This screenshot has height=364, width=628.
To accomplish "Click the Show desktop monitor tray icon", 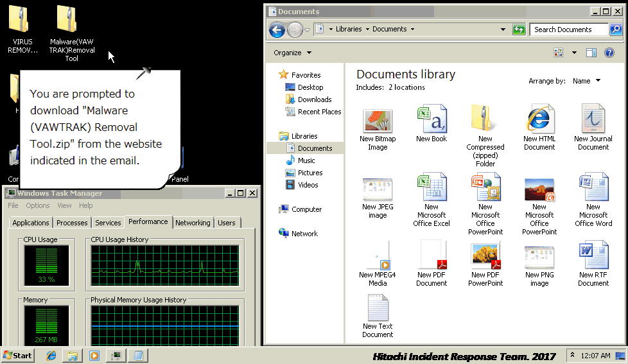I will [x=620, y=356].
